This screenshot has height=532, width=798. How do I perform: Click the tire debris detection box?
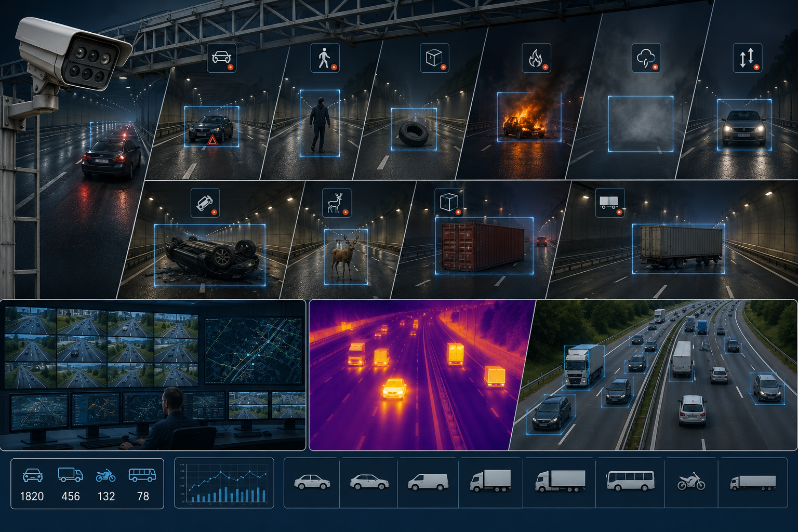click(x=414, y=129)
